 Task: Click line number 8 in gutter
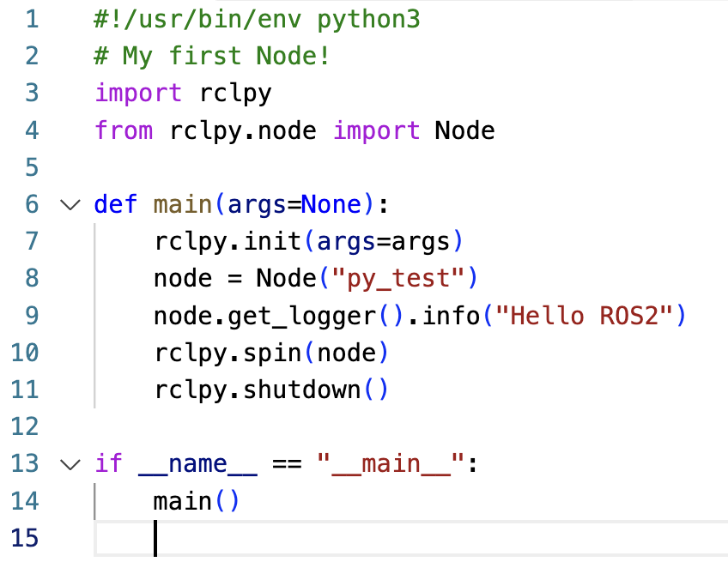click(32, 279)
